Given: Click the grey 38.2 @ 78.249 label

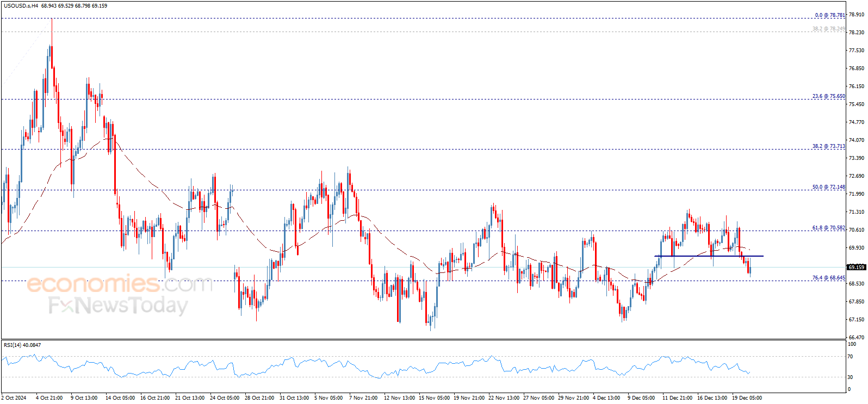Looking at the screenshot, I should pyautogui.click(x=829, y=29).
